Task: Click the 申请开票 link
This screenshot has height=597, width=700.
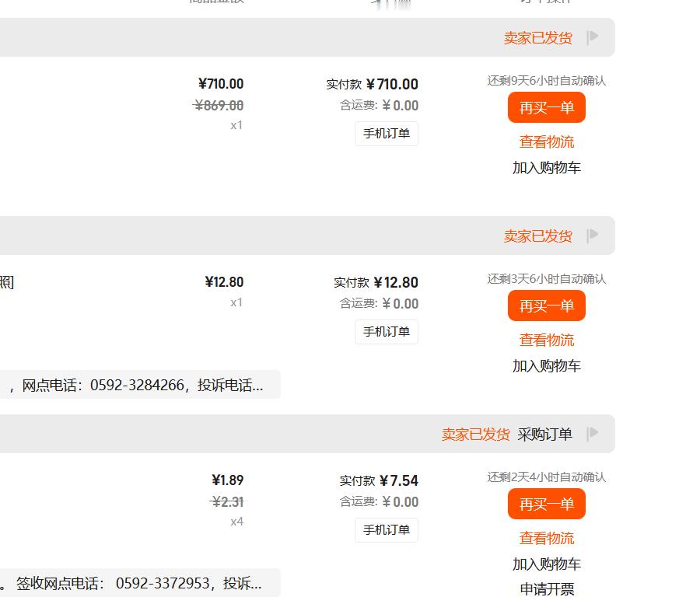Action: [547, 589]
